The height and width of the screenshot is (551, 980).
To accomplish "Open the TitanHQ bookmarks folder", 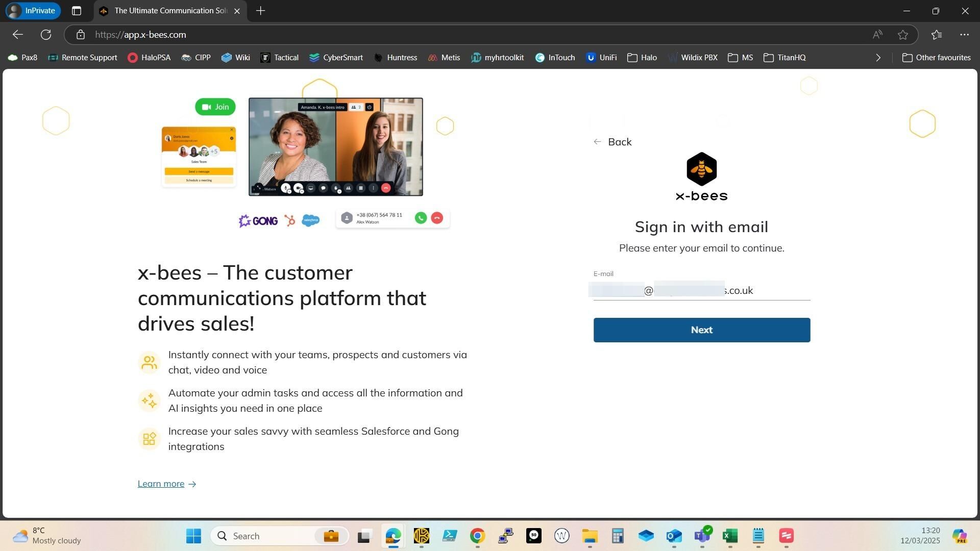I will pyautogui.click(x=785, y=58).
